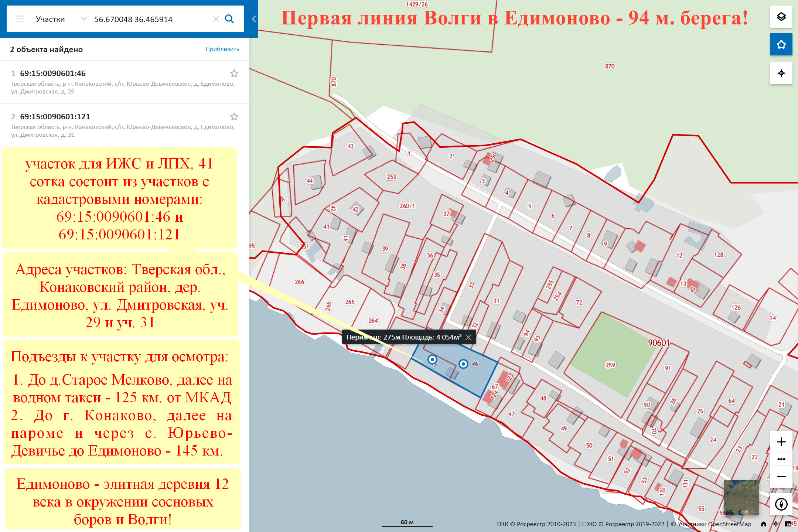Click the 2 объекта найдено header
The image size is (798, 532).
tap(46, 49)
